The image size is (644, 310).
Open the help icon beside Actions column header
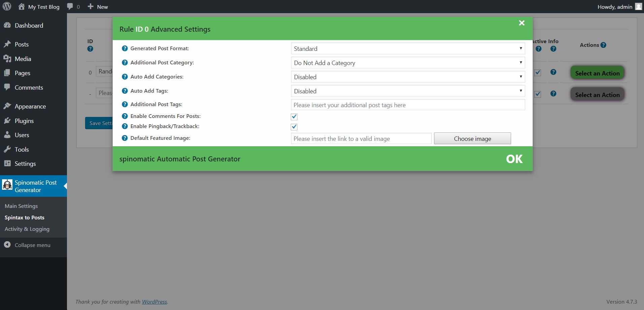click(603, 44)
